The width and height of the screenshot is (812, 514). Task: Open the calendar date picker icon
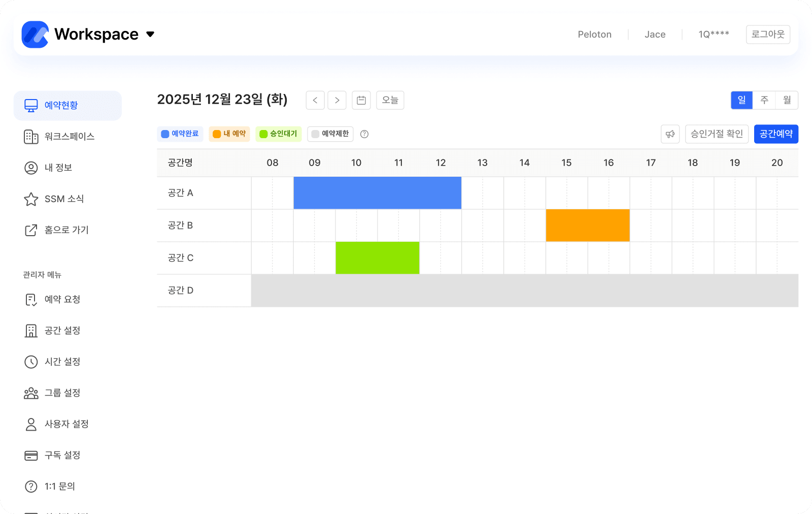(361, 101)
